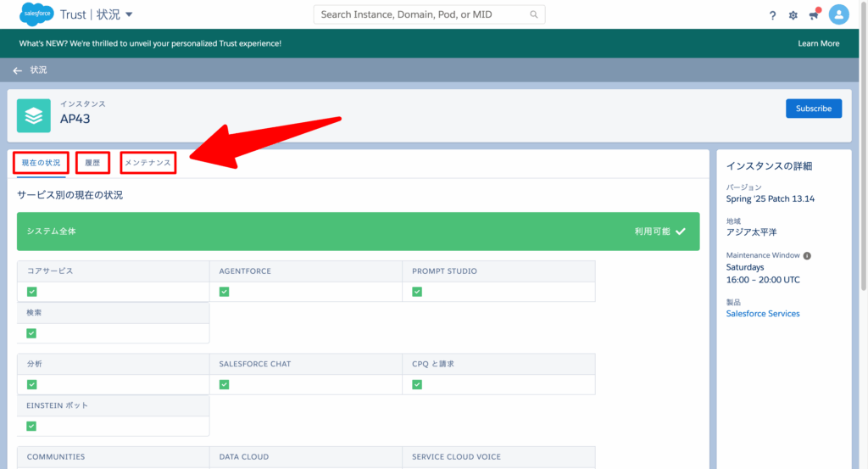Open the settings gear icon
868x469 pixels.
click(793, 15)
